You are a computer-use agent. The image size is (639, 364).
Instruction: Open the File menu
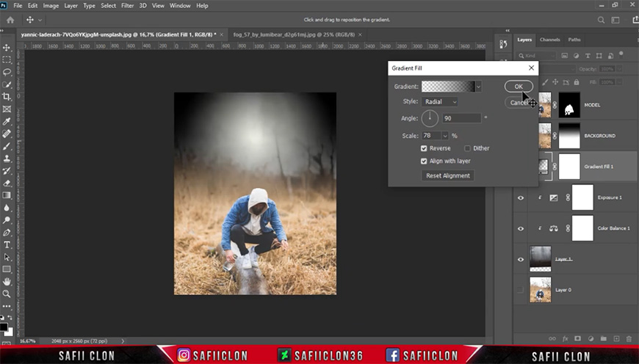coord(18,6)
